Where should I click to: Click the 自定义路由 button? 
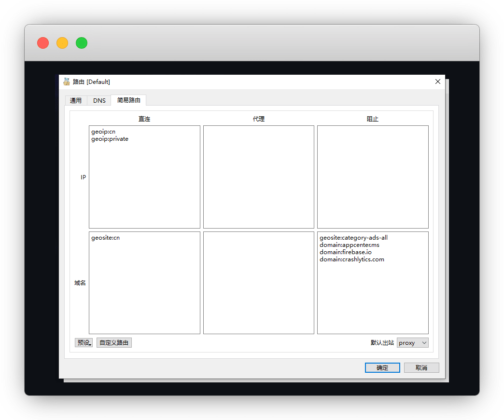(114, 343)
